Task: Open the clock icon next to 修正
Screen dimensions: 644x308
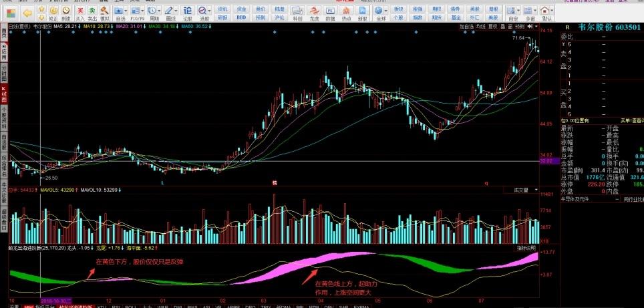Action: click(65, 11)
